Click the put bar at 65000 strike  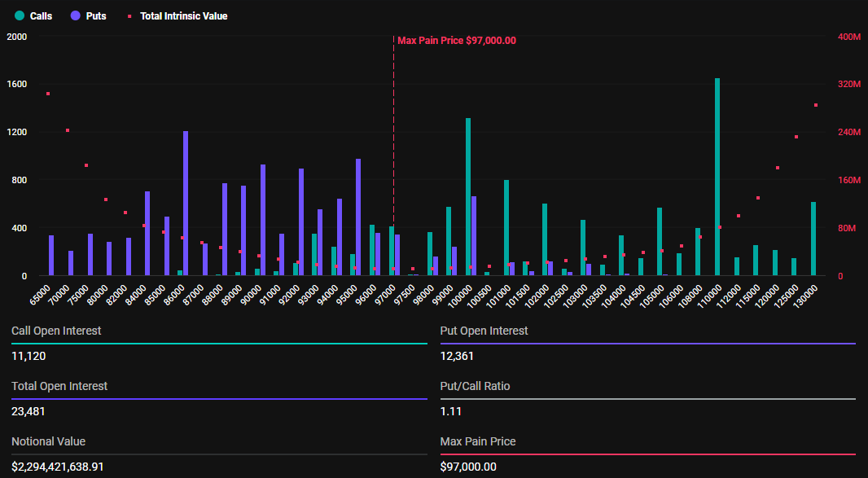click(x=51, y=256)
